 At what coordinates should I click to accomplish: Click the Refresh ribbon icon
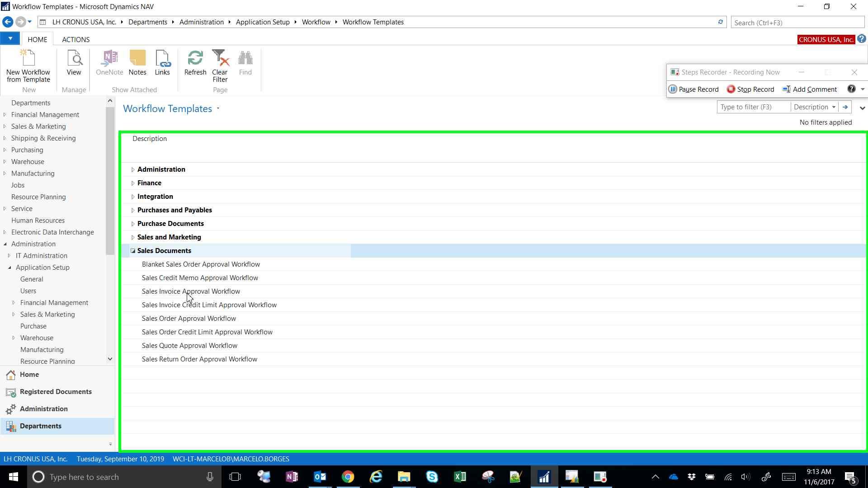195,63
